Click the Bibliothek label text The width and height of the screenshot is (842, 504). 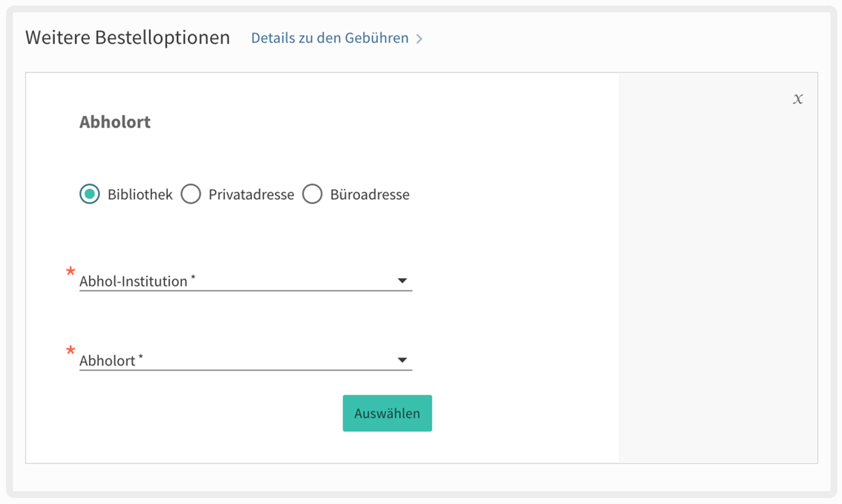140,195
